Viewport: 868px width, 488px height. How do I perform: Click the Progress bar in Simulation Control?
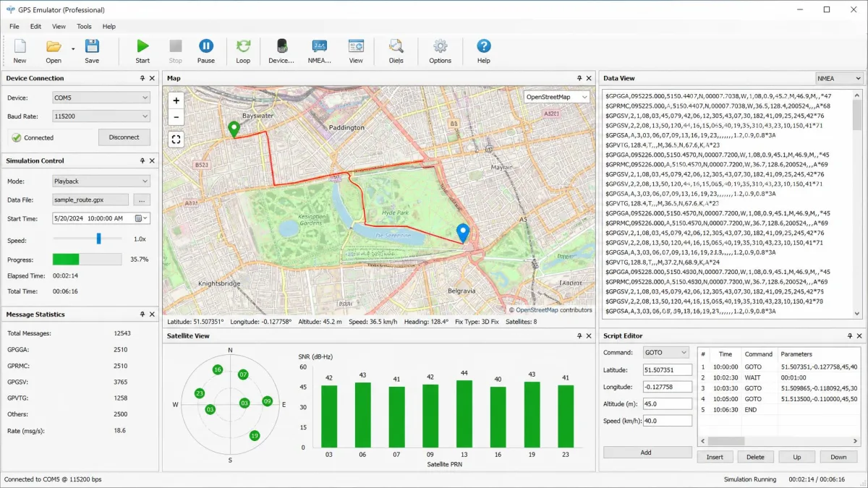pyautogui.click(x=87, y=259)
